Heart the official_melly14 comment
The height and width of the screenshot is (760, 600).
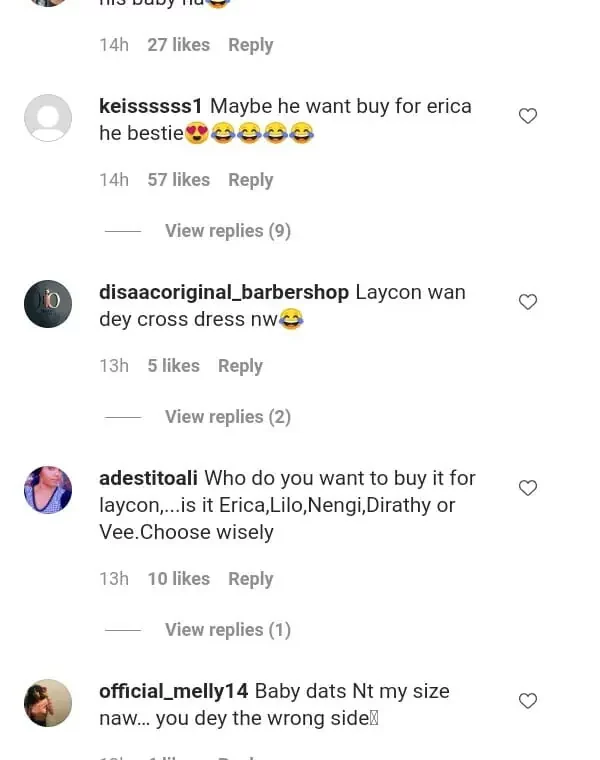528,701
